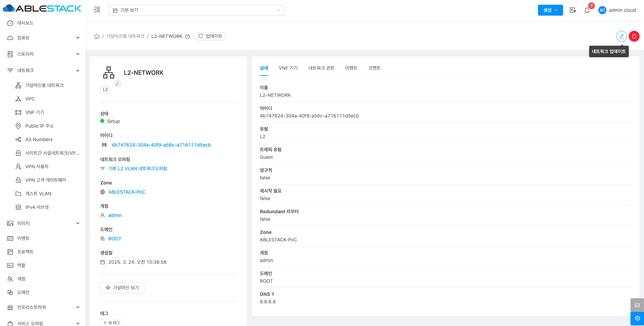Click the 새 태그 add tag button

pos(111,323)
